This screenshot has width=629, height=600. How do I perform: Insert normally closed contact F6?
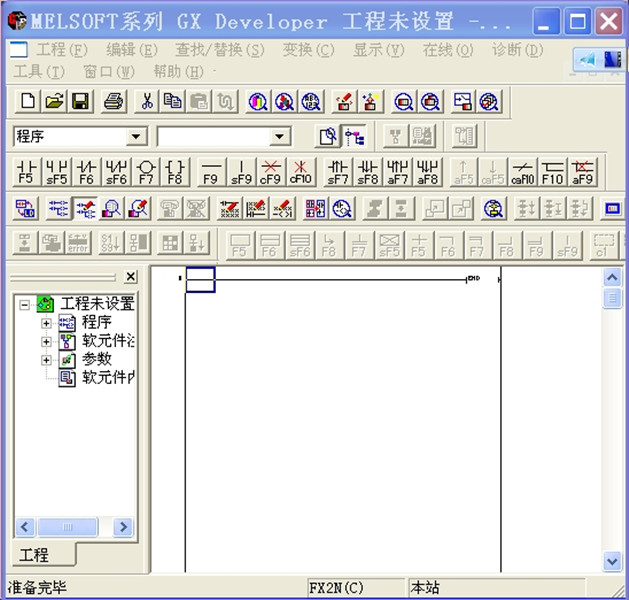[x=86, y=172]
